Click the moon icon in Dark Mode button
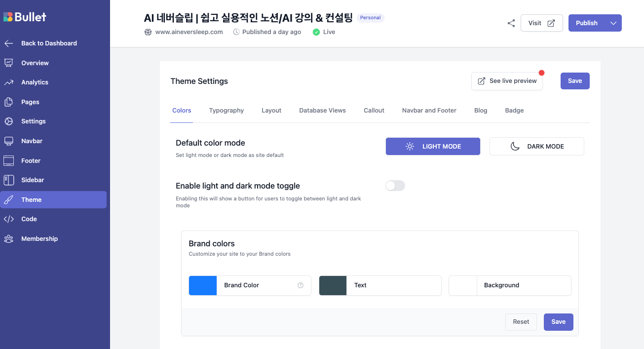 515,147
